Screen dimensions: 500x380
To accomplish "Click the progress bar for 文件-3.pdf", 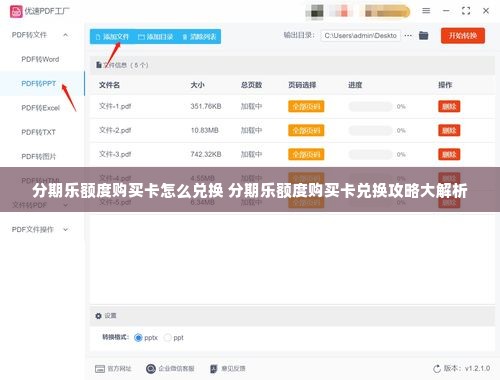I will pyautogui.click(x=370, y=154).
